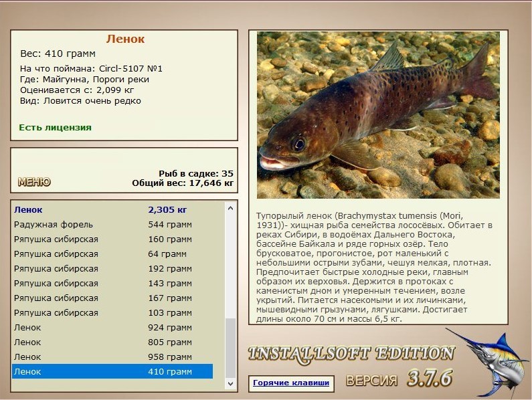Select the Ленок 2,305 кг row

coord(112,209)
